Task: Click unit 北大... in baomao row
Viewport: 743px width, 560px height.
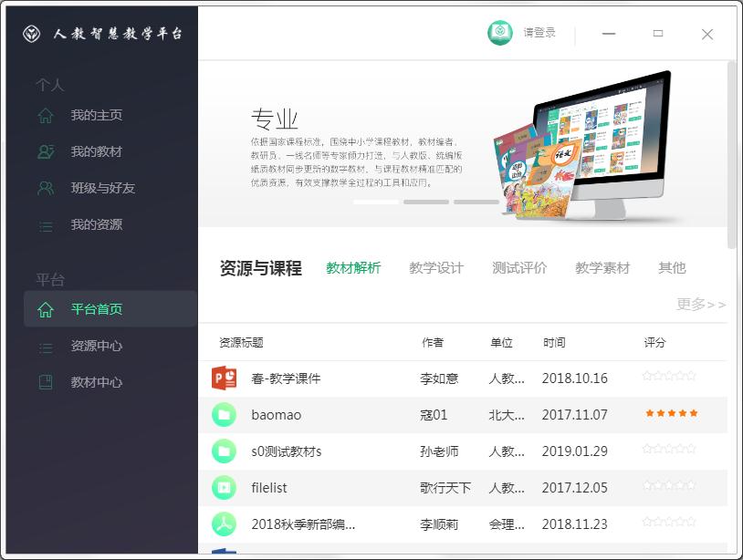Action: pyautogui.click(x=507, y=415)
